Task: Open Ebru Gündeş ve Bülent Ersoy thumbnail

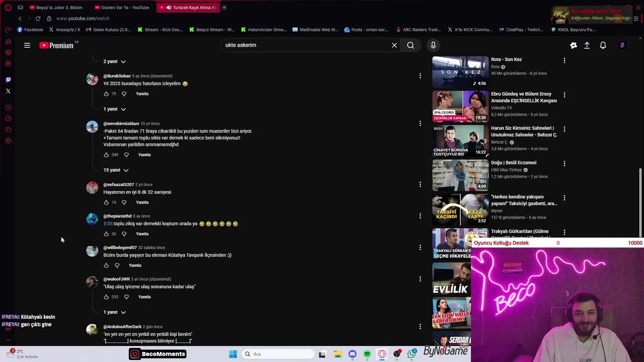Action: coord(460,107)
